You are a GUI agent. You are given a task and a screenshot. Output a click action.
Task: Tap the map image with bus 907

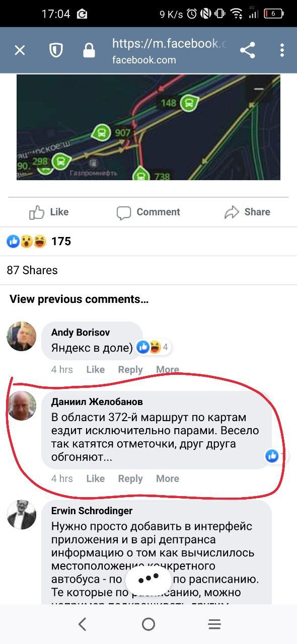coord(148,127)
